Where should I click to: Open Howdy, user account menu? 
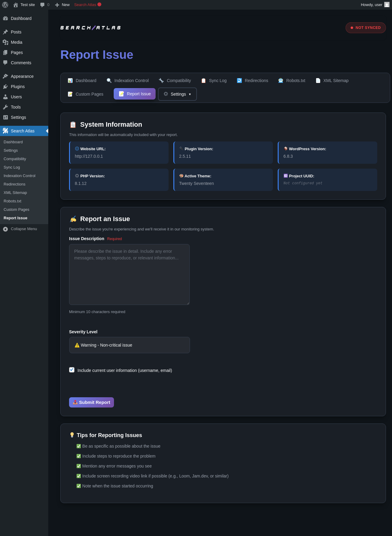[375, 5]
